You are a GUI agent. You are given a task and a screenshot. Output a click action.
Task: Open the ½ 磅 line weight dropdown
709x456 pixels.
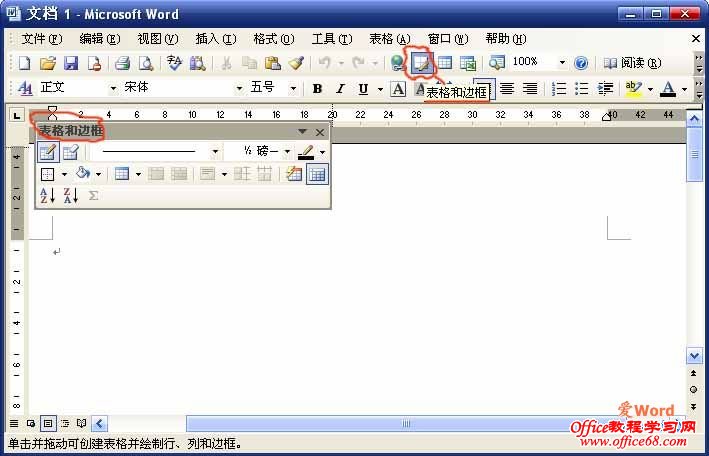tap(287, 152)
